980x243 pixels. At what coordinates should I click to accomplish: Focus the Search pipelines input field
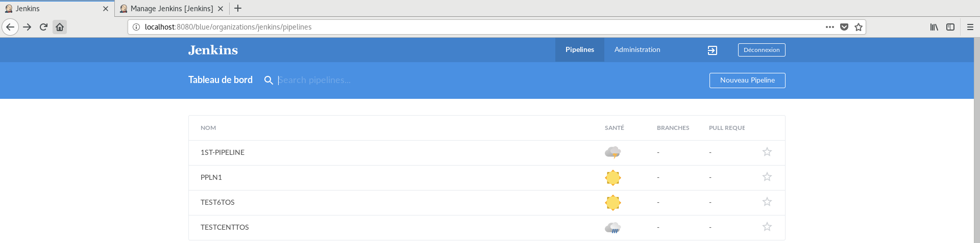pos(357,80)
